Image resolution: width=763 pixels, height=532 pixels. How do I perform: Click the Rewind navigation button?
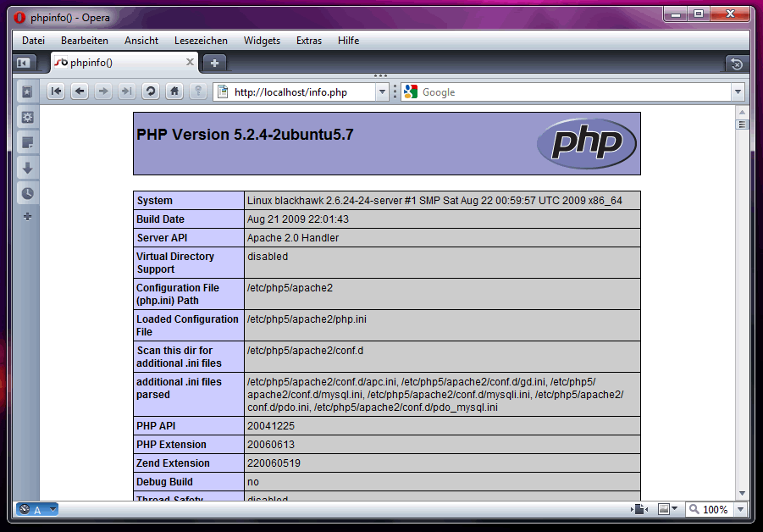pos(57,91)
